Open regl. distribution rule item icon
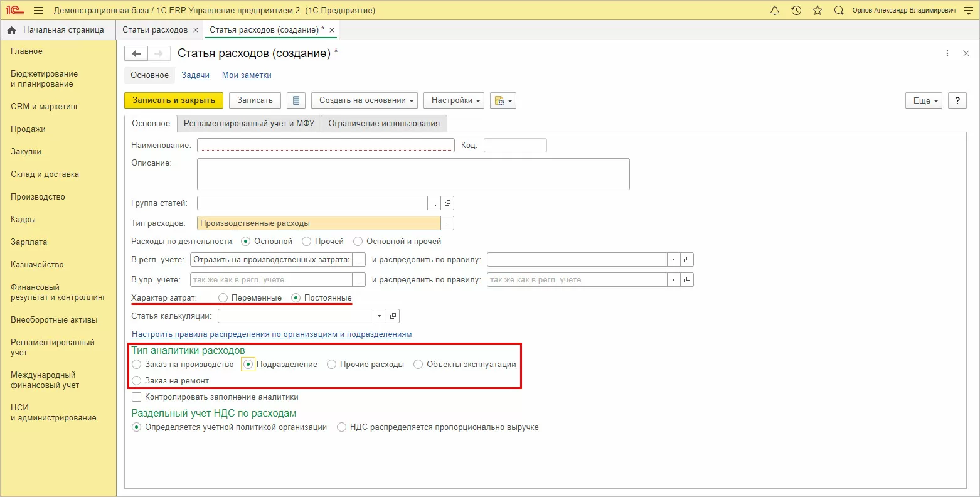Screen dimensions: 980x497 (x=688, y=260)
